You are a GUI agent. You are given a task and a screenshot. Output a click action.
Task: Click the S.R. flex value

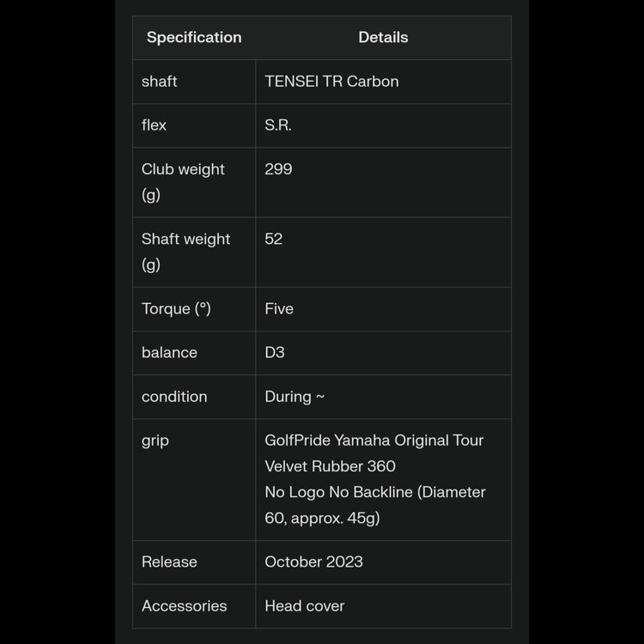pos(278,125)
